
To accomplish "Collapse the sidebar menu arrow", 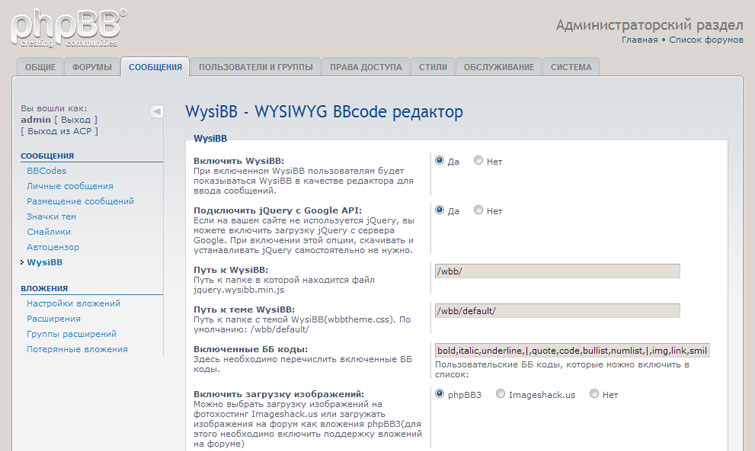I will coord(156,112).
